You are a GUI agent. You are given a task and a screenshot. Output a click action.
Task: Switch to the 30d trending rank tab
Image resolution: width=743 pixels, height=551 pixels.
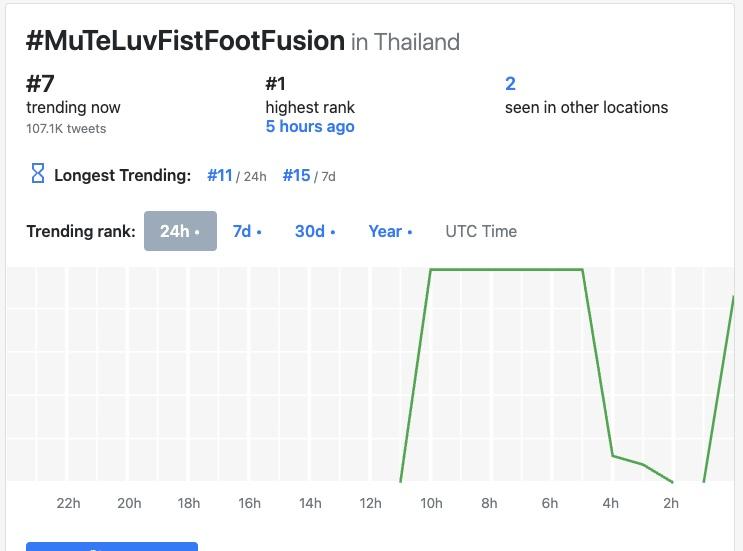click(315, 231)
